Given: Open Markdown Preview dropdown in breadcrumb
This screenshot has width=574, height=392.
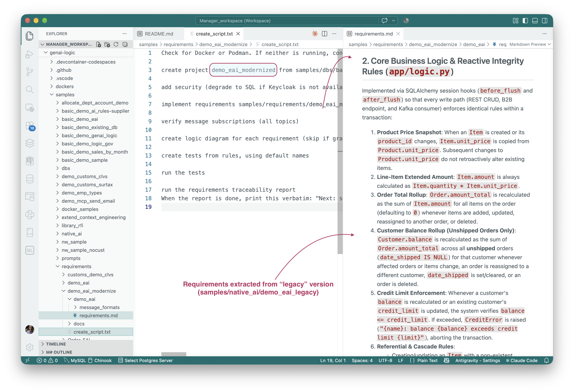Looking at the screenshot, I should click(x=530, y=44).
